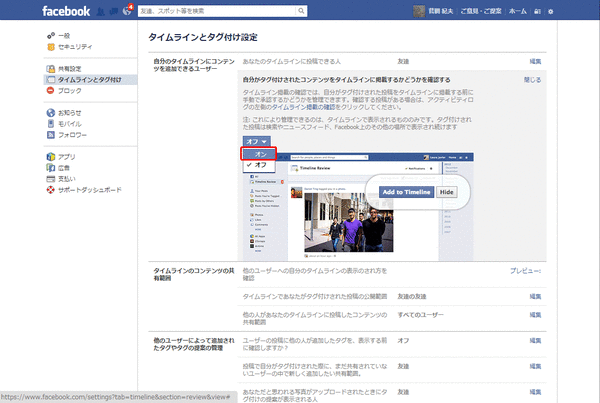Image resolution: width=600 pixels, height=403 pixels.
Task: Select the セキュリティ shield icon
Action: pos(51,47)
